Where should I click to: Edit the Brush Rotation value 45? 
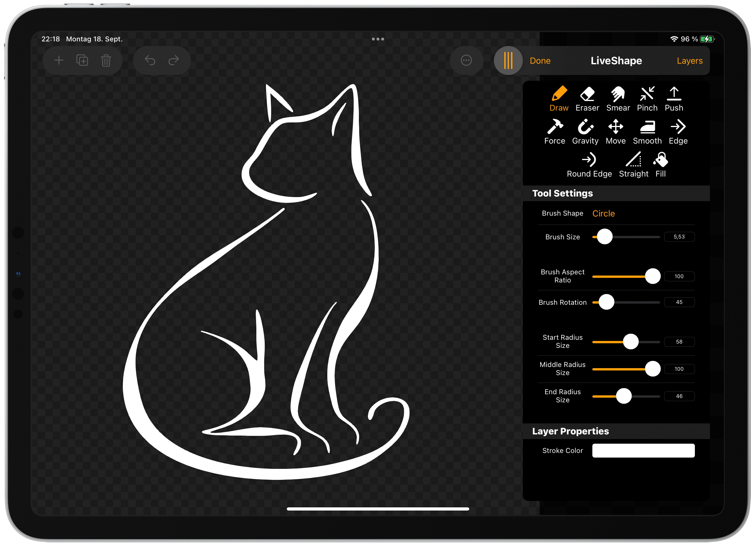tap(679, 302)
